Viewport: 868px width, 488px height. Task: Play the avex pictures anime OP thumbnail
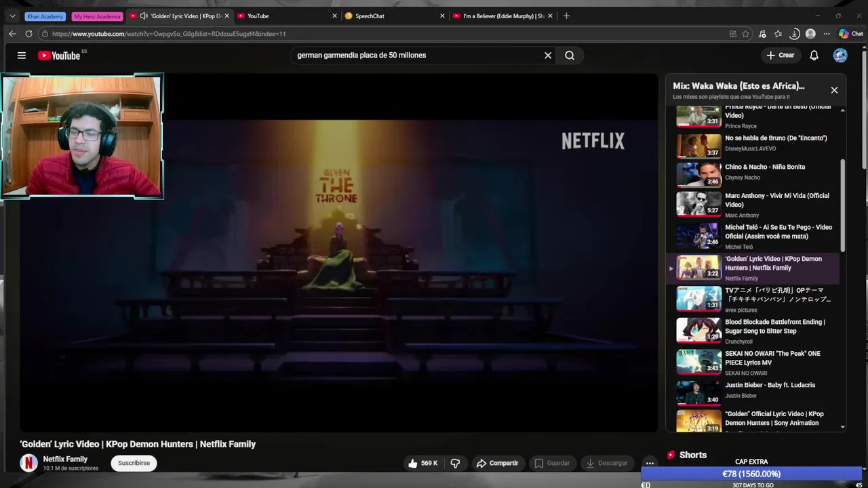(x=698, y=299)
